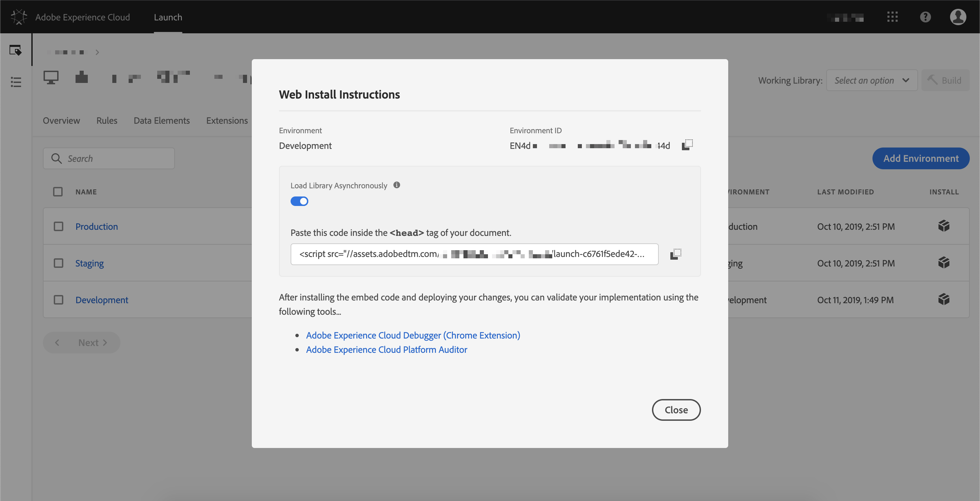Click the async loading info icon
Viewport: 980px width, 501px height.
(x=396, y=185)
